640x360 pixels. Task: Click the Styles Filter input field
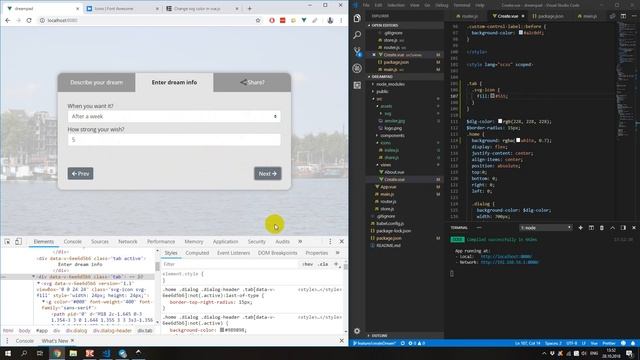point(230,264)
